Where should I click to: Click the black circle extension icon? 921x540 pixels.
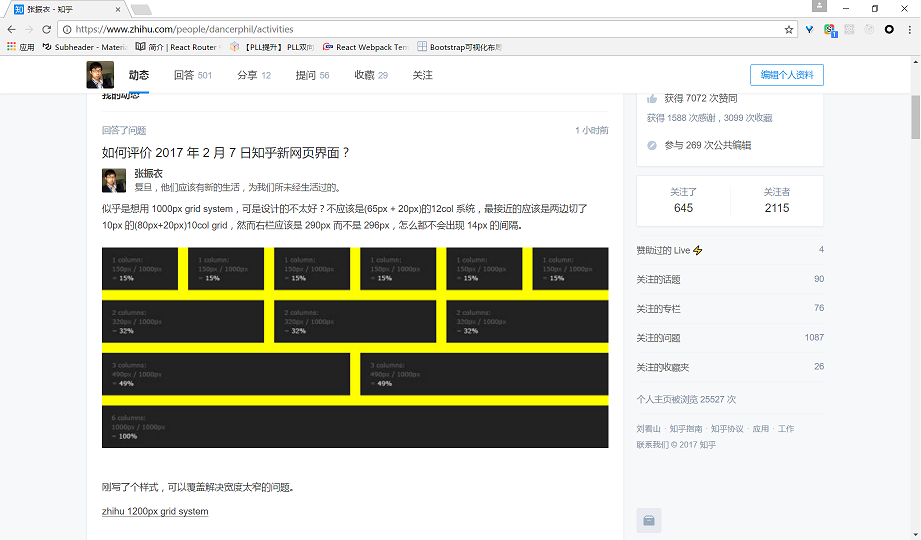[889, 29]
